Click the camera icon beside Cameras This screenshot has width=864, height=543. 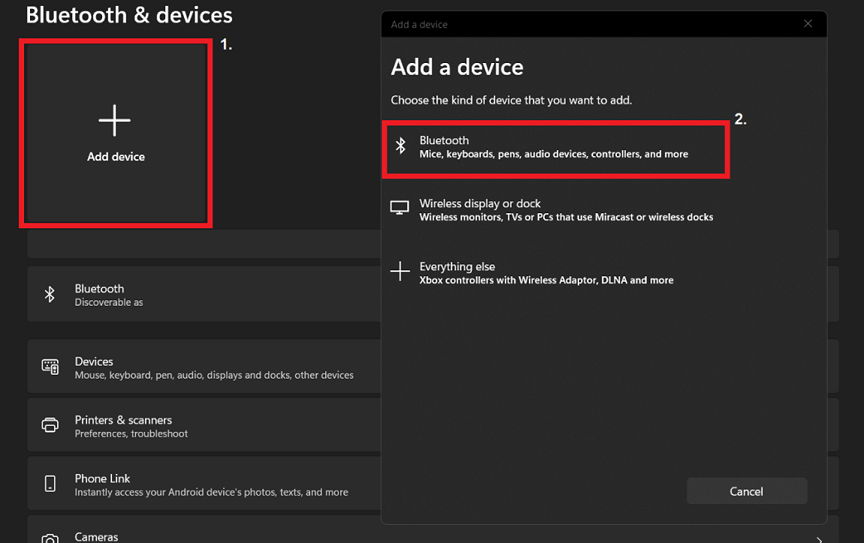point(50,539)
